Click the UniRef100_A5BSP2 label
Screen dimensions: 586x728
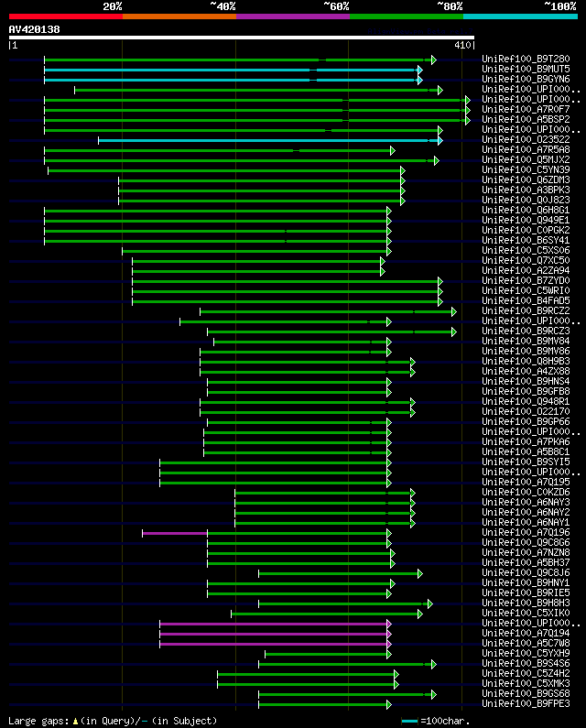pos(526,119)
